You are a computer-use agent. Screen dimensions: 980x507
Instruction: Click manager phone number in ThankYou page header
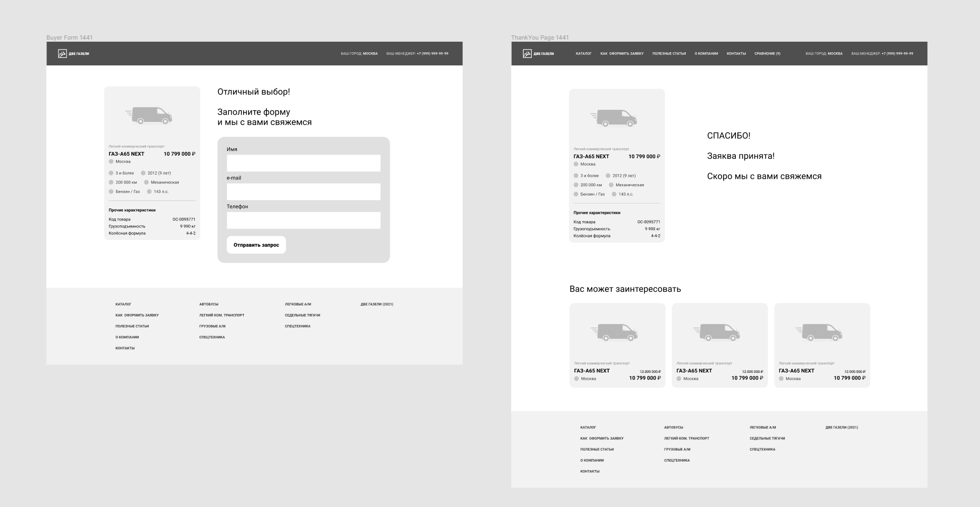tap(897, 54)
